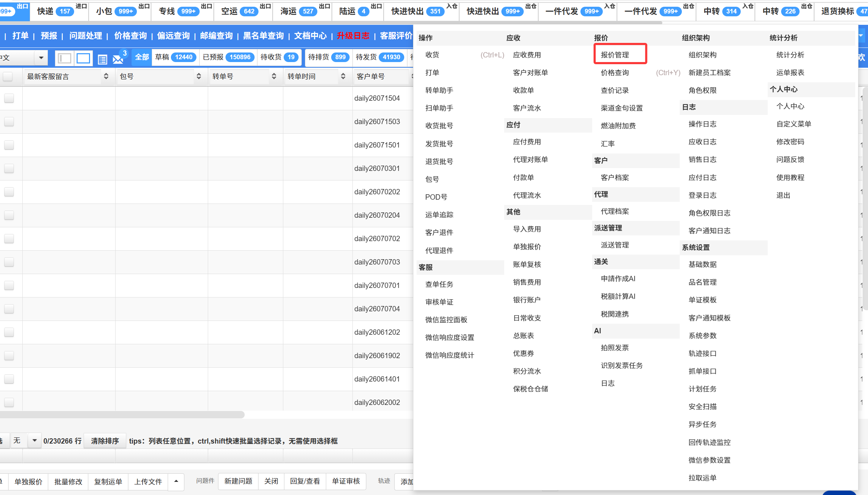Check the row daily26070204
This screenshot has width=868, height=495.
[x=9, y=215]
